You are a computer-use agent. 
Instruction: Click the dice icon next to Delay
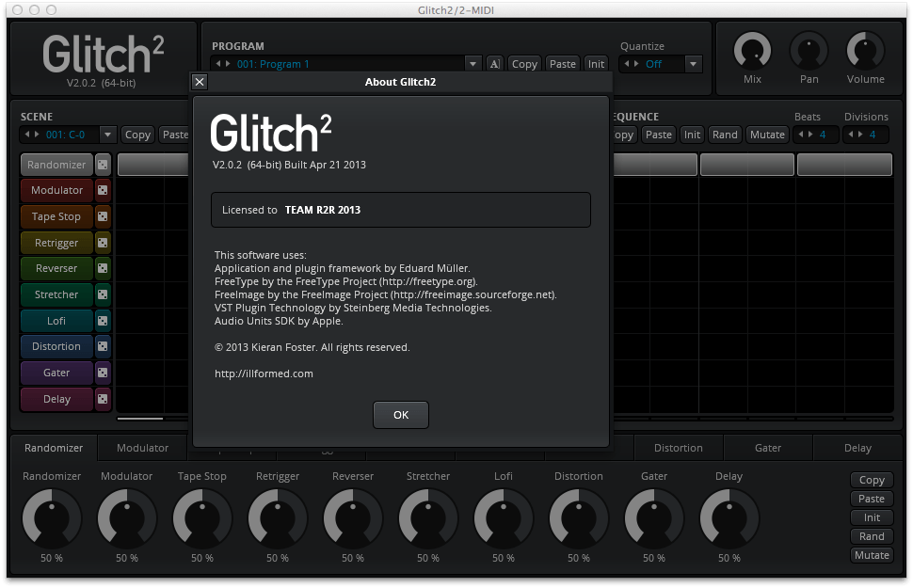103,399
